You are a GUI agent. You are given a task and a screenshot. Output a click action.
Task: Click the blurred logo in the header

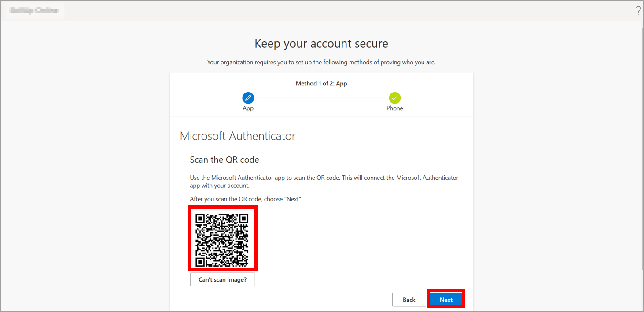pyautogui.click(x=34, y=10)
